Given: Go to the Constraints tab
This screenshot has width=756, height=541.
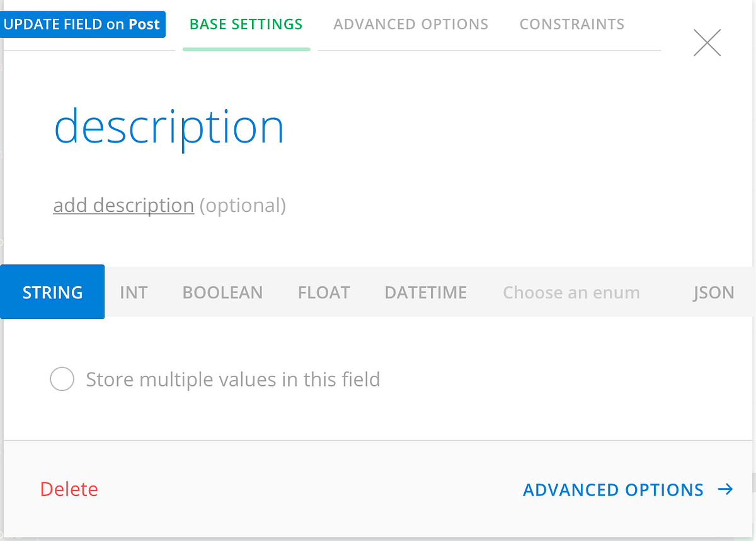Looking at the screenshot, I should 572,25.
